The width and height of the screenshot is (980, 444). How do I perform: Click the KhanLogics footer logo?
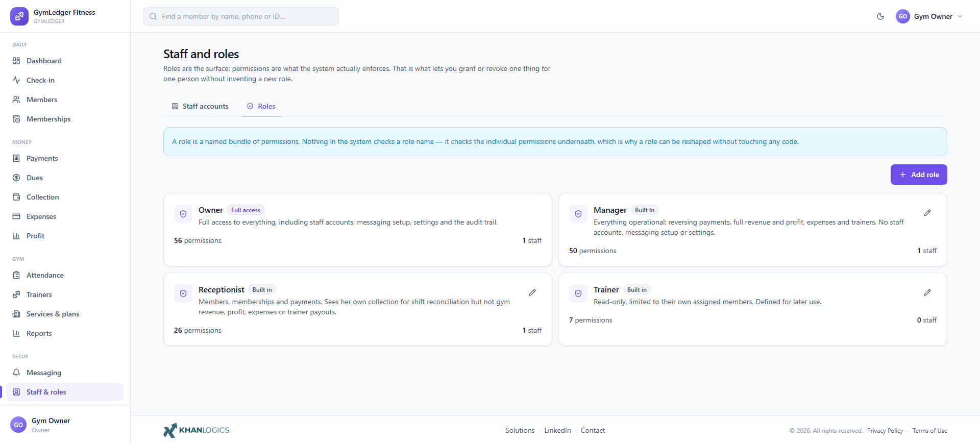coord(197,430)
